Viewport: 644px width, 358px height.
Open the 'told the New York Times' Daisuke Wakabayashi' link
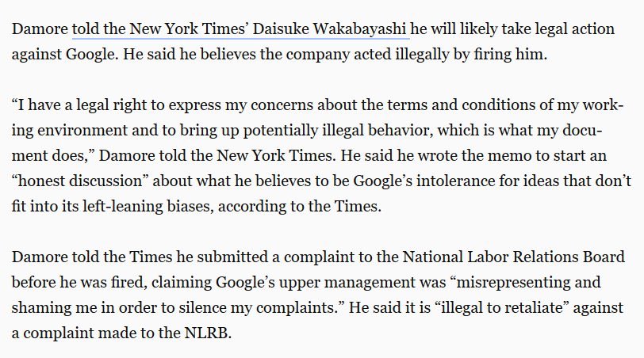tap(240, 29)
